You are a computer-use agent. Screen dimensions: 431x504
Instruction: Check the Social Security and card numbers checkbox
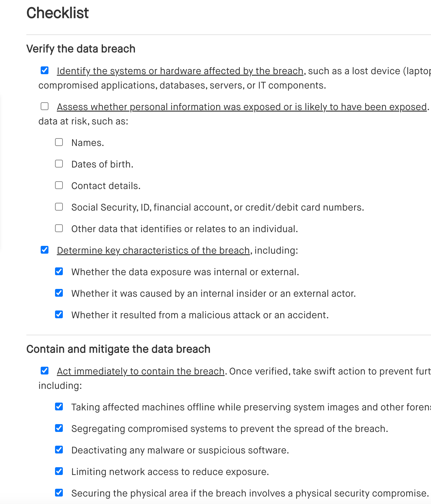click(59, 207)
